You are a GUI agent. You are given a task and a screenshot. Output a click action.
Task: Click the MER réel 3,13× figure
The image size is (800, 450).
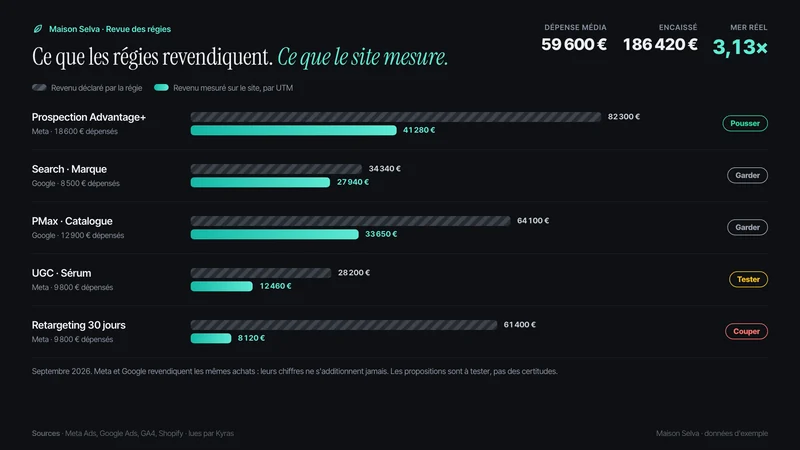[740, 47]
